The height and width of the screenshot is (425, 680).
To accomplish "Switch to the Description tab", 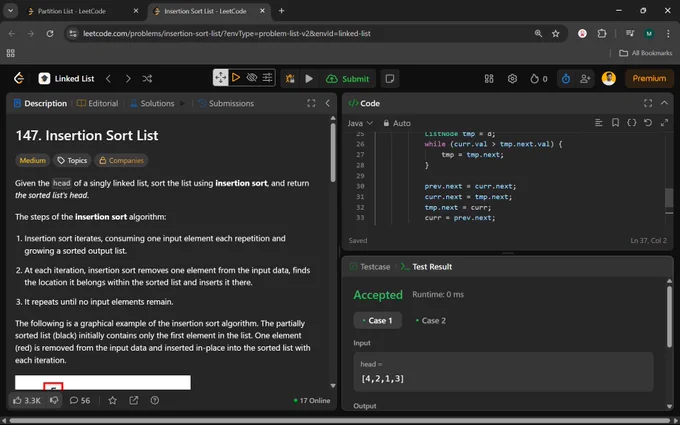I will point(40,103).
